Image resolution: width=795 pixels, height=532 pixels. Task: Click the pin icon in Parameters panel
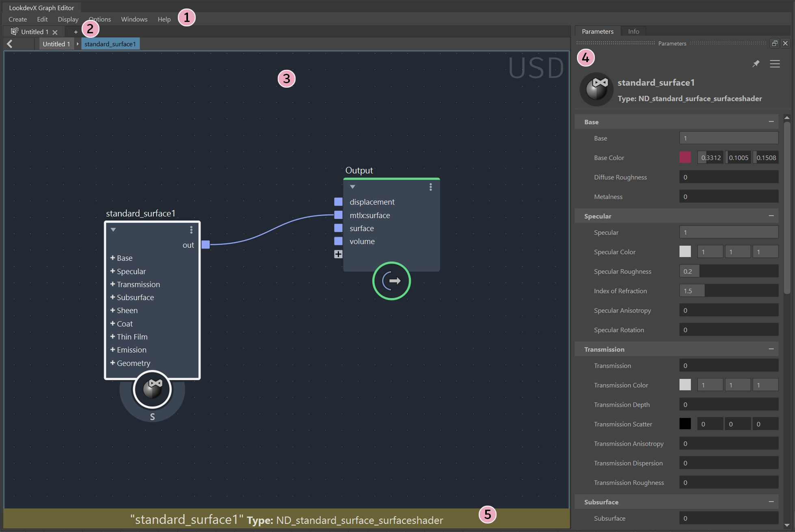point(756,64)
